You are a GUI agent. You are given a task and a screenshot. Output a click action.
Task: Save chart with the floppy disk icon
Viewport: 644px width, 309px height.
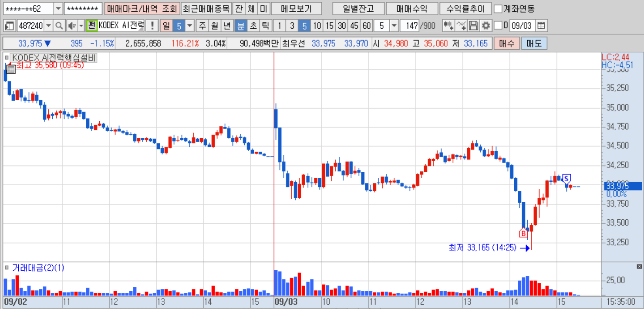[x=474, y=26]
